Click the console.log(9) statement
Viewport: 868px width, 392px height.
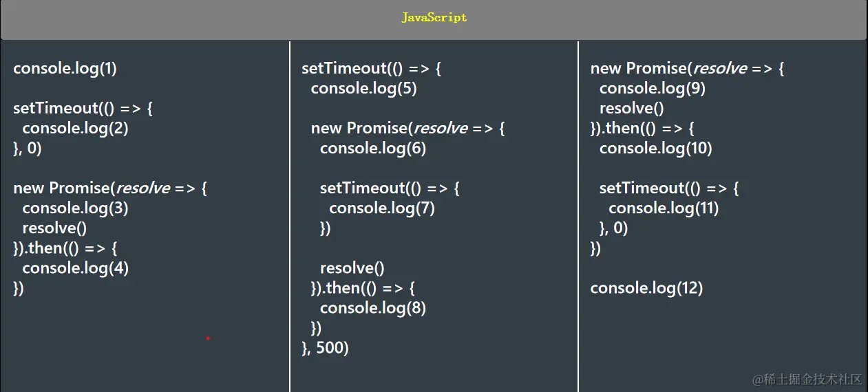[652, 88]
